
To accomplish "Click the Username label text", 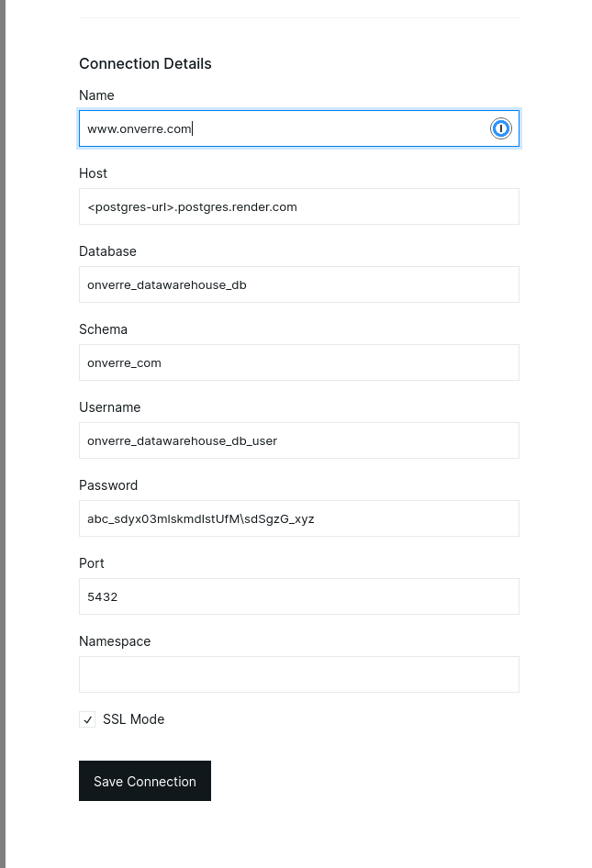I will [109, 407].
